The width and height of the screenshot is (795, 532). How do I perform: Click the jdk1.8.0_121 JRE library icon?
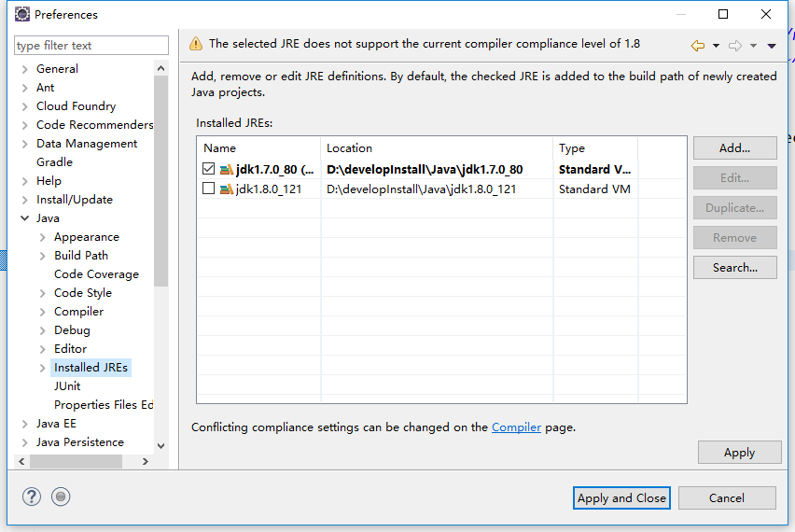click(x=227, y=189)
